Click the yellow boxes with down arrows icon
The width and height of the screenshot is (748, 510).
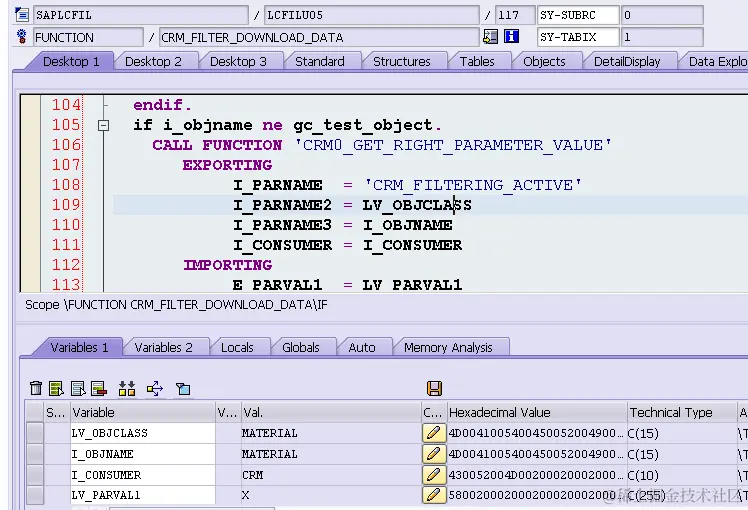[127, 388]
